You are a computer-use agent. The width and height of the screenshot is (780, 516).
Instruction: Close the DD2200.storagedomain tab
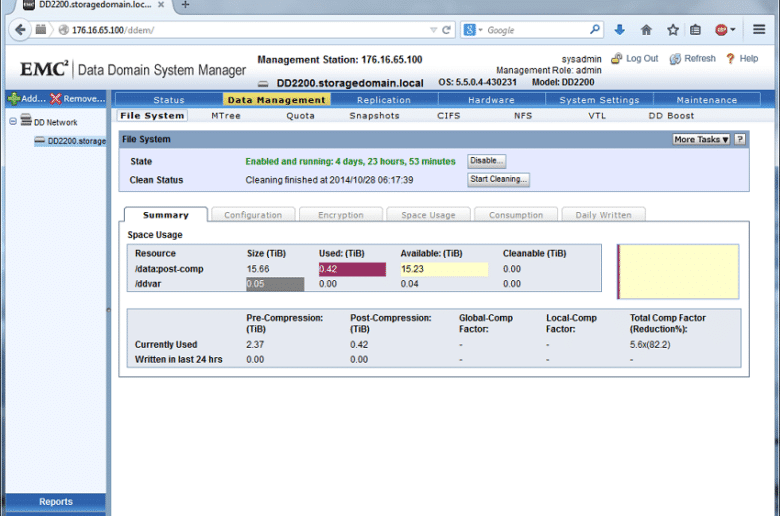pyautogui.click(x=161, y=4)
